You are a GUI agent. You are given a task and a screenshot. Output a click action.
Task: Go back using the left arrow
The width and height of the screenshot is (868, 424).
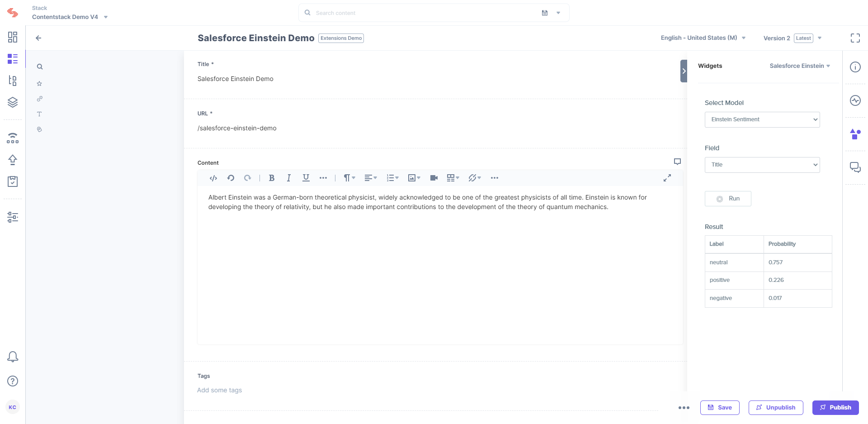click(38, 38)
